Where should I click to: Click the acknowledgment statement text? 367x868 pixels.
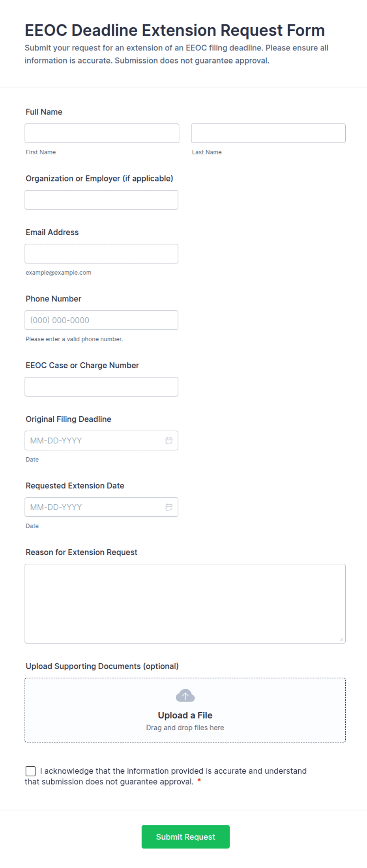166,776
